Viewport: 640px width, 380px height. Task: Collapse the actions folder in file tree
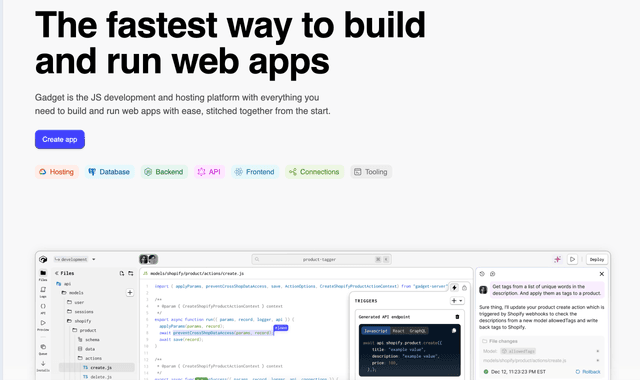pos(89,358)
